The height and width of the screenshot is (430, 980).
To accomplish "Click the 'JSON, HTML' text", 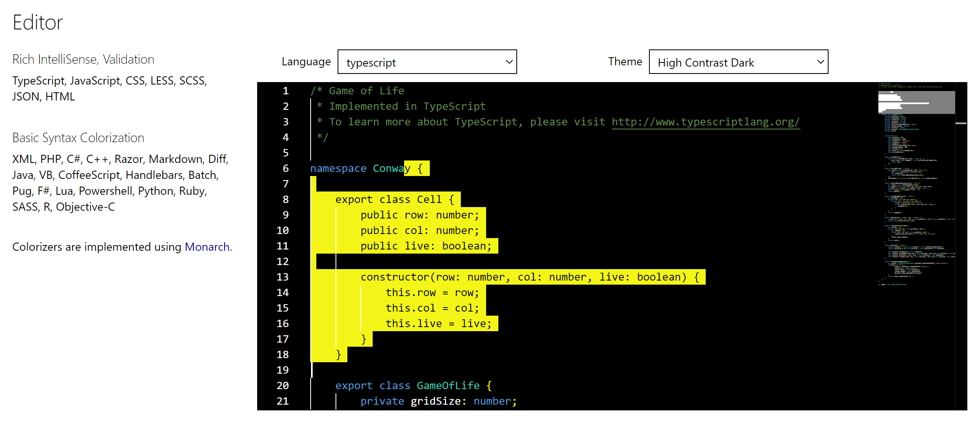I will (x=44, y=97).
